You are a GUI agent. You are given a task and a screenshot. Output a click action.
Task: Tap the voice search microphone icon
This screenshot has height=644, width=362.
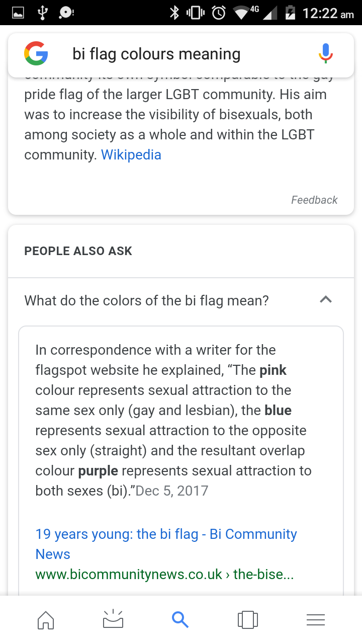(x=326, y=54)
